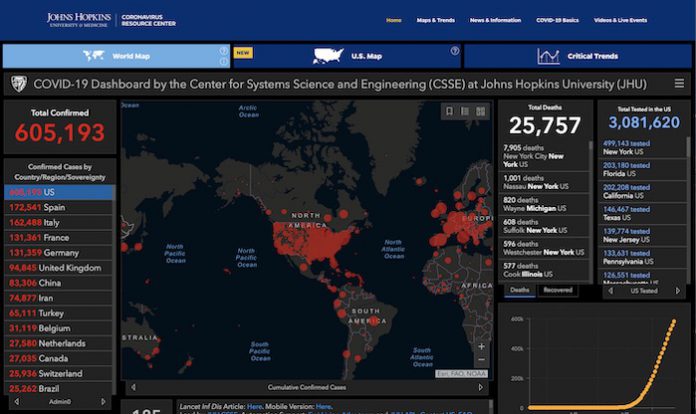
Task: Switch to the U.S. Map tab
Action: [347, 56]
